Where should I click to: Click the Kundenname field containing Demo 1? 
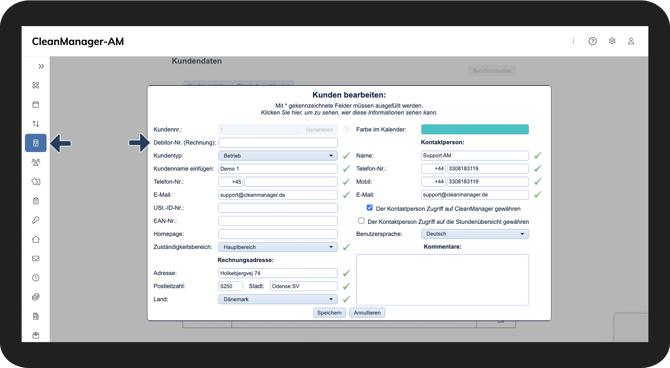click(278, 169)
